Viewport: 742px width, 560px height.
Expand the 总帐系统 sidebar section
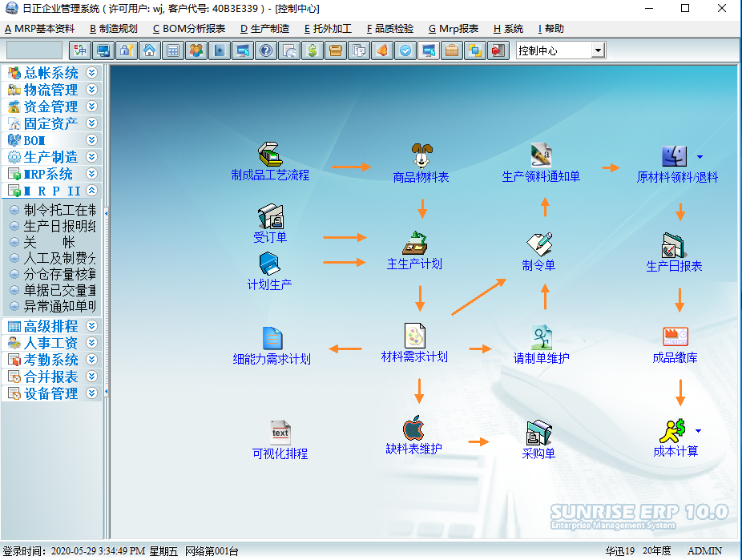(x=91, y=73)
